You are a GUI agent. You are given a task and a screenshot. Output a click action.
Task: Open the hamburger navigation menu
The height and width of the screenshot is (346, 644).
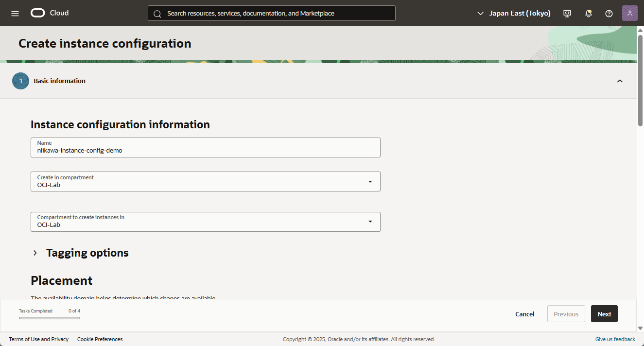pyautogui.click(x=15, y=13)
